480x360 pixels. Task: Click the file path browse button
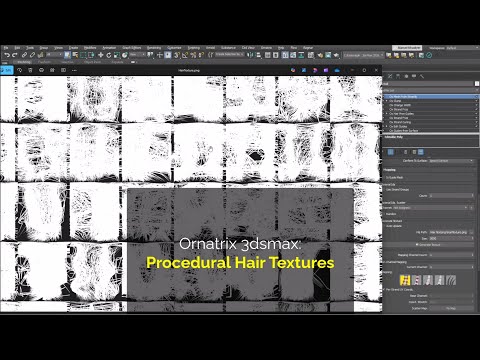471,232
